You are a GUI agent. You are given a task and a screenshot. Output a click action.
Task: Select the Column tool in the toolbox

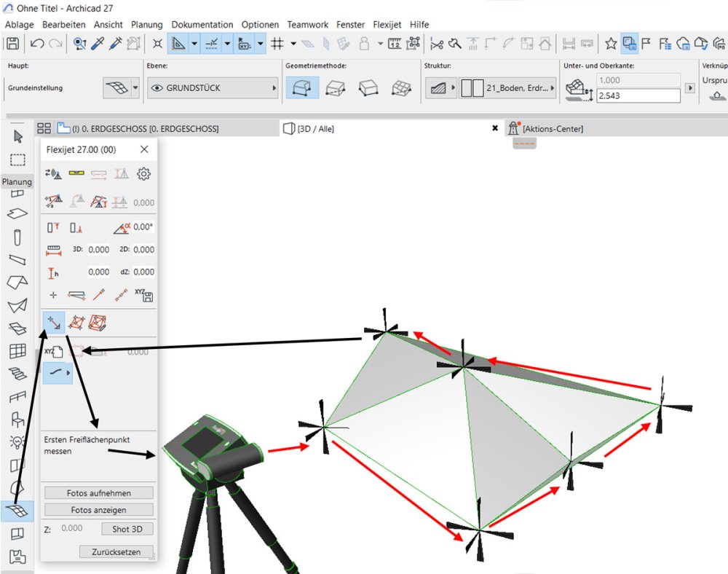17,237
